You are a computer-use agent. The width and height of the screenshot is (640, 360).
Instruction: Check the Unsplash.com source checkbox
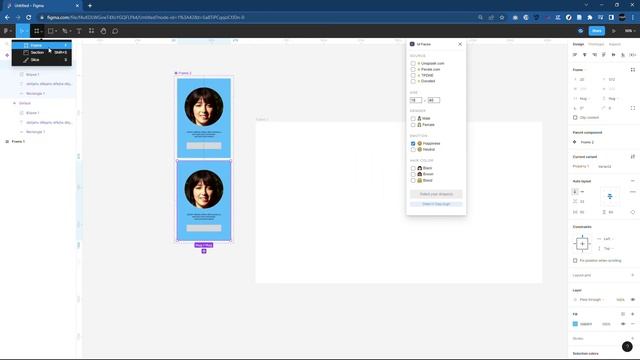tap(413, 64)
